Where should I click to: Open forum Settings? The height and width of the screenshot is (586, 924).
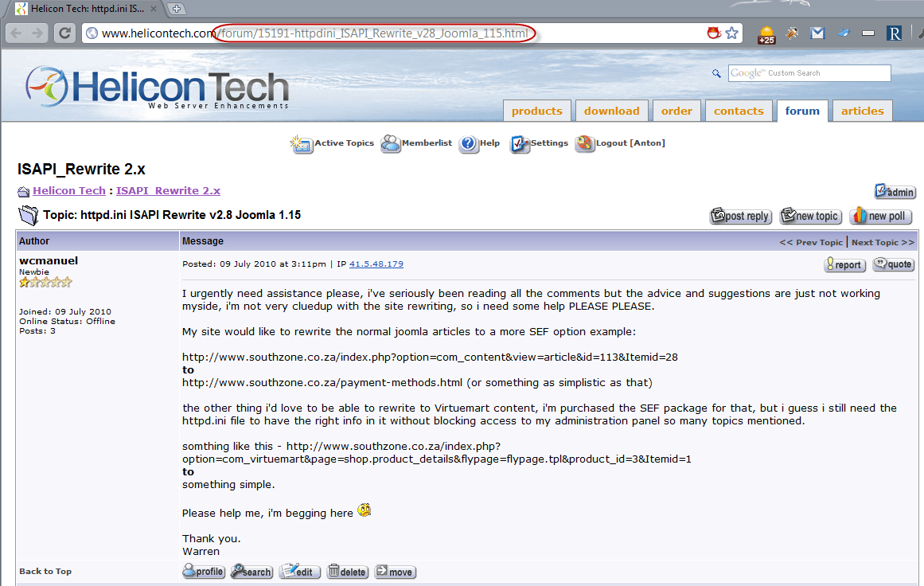coord(539,143)
